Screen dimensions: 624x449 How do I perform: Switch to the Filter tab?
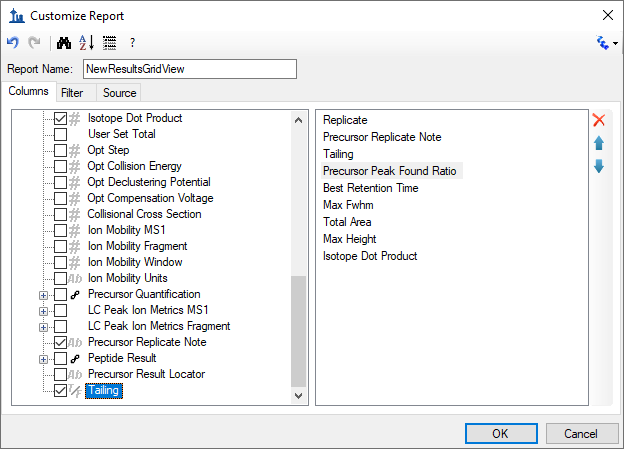tap(72, 93)
